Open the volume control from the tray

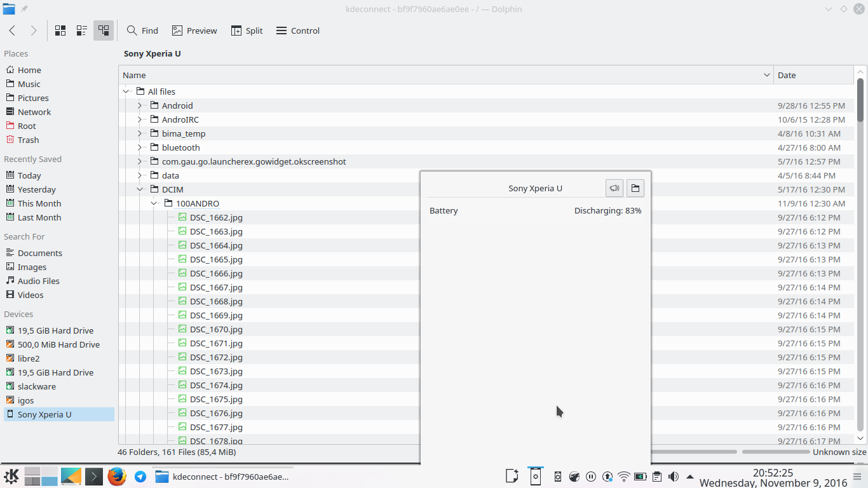tap(673, 477)
